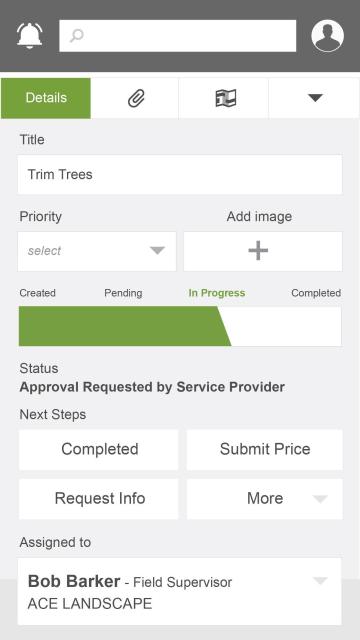Image resolution: width=360 pixels, height=640 pixels.
Task: Select the Pending stage label
Action: coord(123,293)
